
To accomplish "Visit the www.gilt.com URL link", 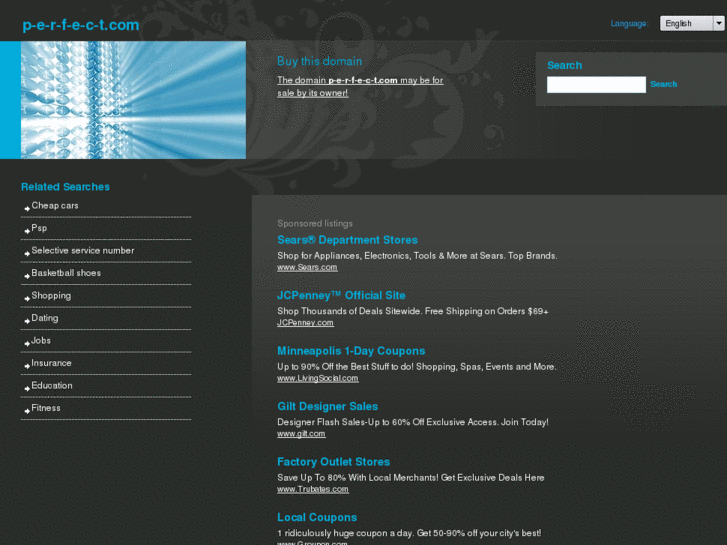I will (x=301, y=434).
